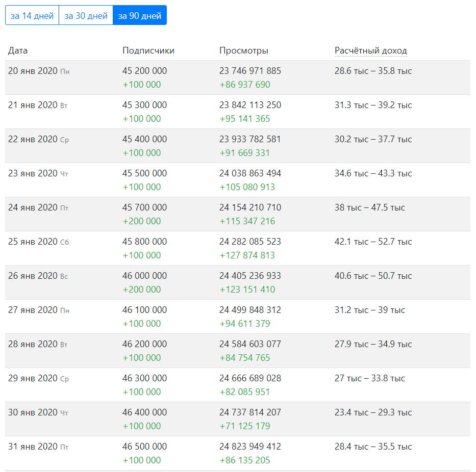Select the 'за 14 дней' period tab
The width and height of the screenshot is (476, 472).
pos(32,15)
